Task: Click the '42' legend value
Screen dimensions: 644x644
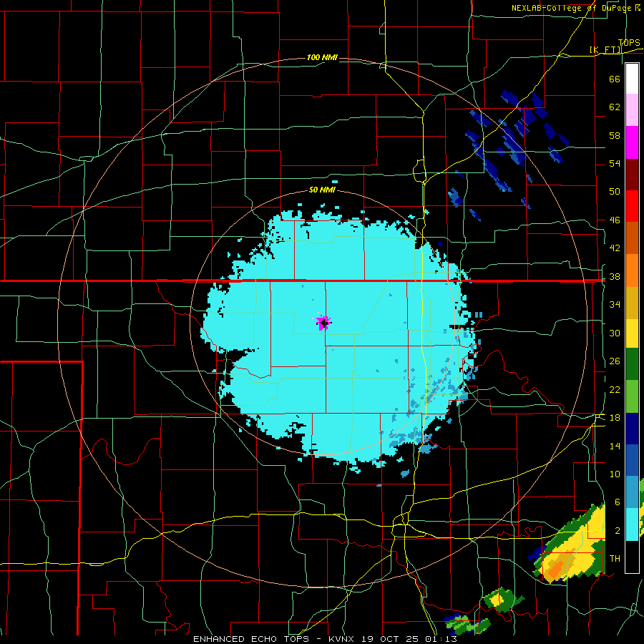Action: (615, 248)
